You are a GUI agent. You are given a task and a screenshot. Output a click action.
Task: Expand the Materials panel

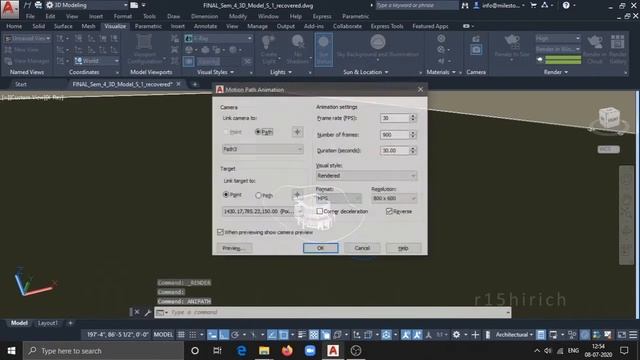tap(441, 72)
